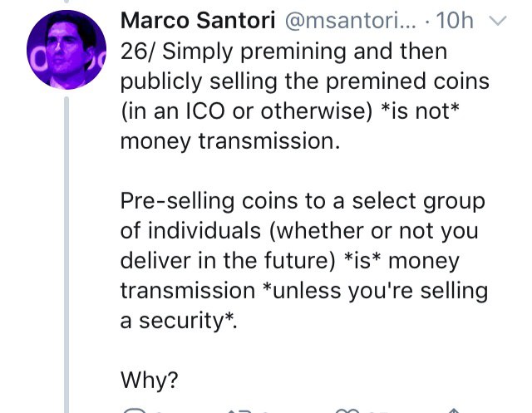Tap the "*is not*" emphasized phrase
532x413 pixels.
[x=420, y=111]
